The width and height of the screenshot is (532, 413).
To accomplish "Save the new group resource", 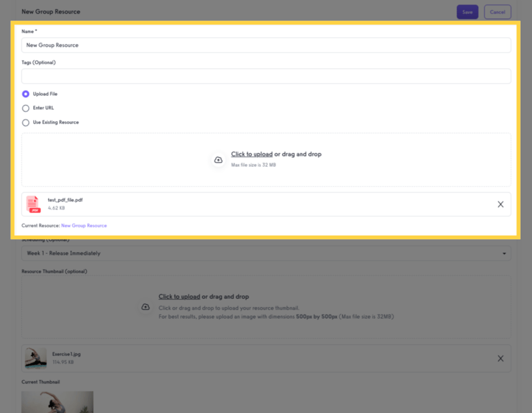I will click(467, 11).
